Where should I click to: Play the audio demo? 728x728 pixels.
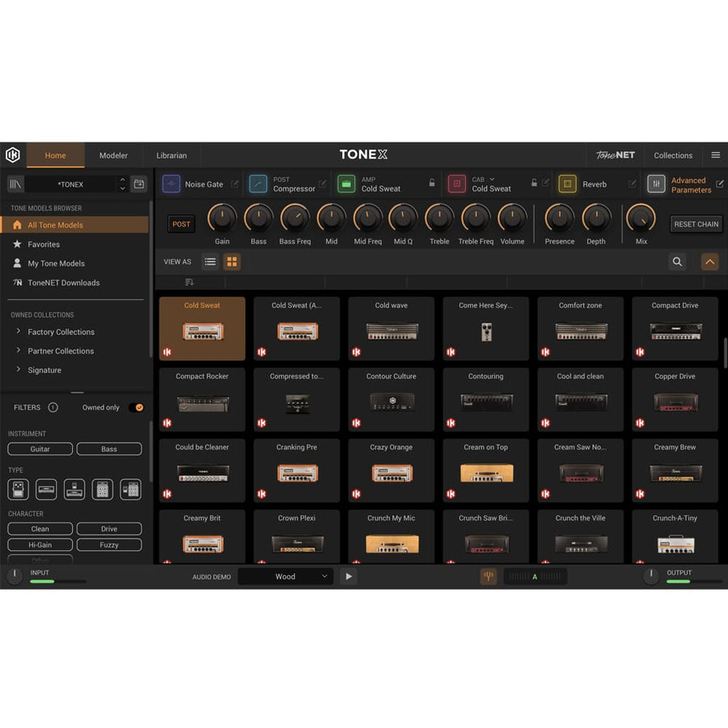(348, 576)
